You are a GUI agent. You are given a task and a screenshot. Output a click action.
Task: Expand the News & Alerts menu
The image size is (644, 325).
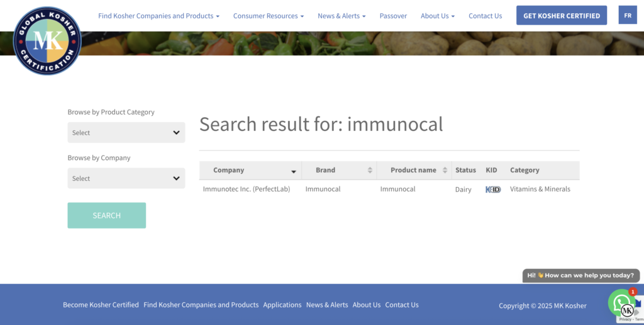coord(341,16)
